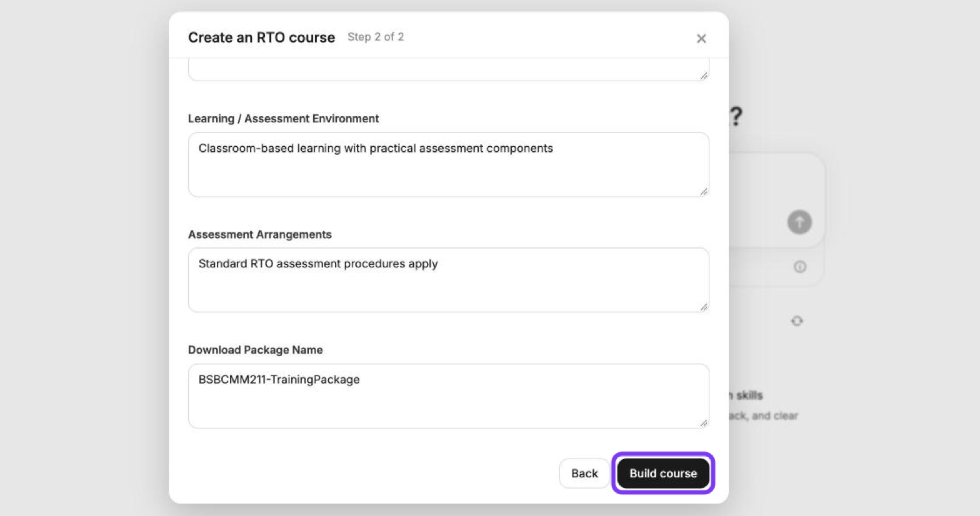Click the Learning / Assessment Environment resize handle
Screen dimensions: 980x516
coord(704,192)
